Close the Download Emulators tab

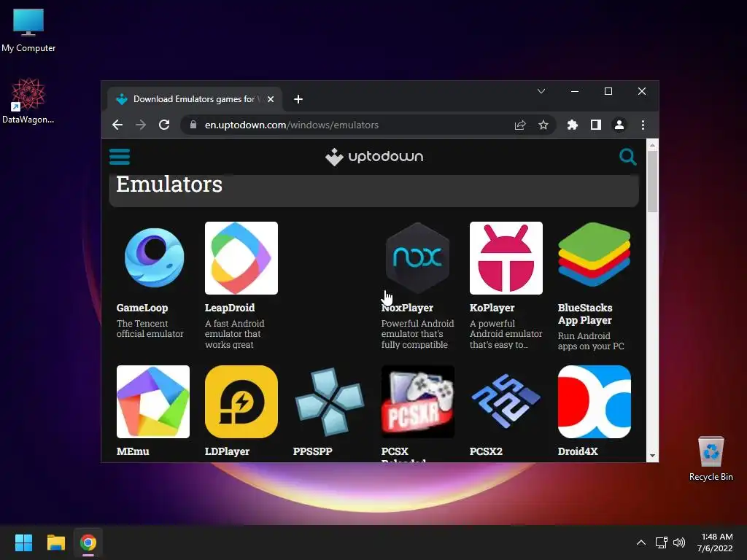[x=271, y=99]
